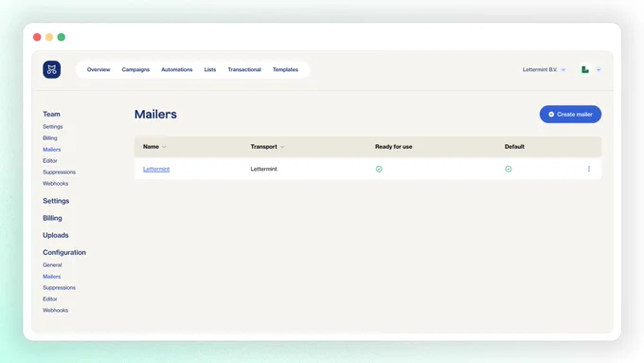Click the Team sidebar heading
644x363 pixels.
click(x=51, y=114)
